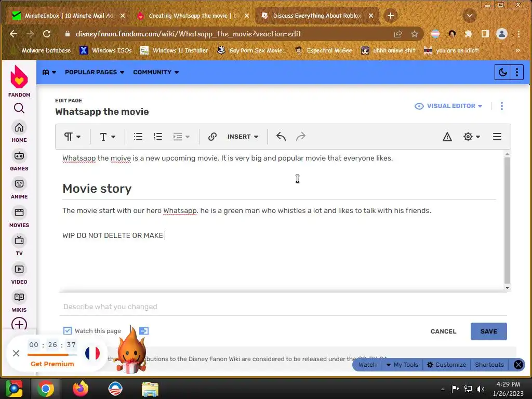Open the Extensions puzzle icon

469,34
